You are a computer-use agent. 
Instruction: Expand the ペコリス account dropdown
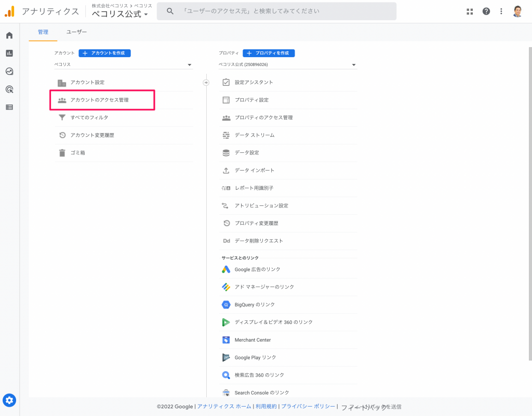tap(124, 64)
